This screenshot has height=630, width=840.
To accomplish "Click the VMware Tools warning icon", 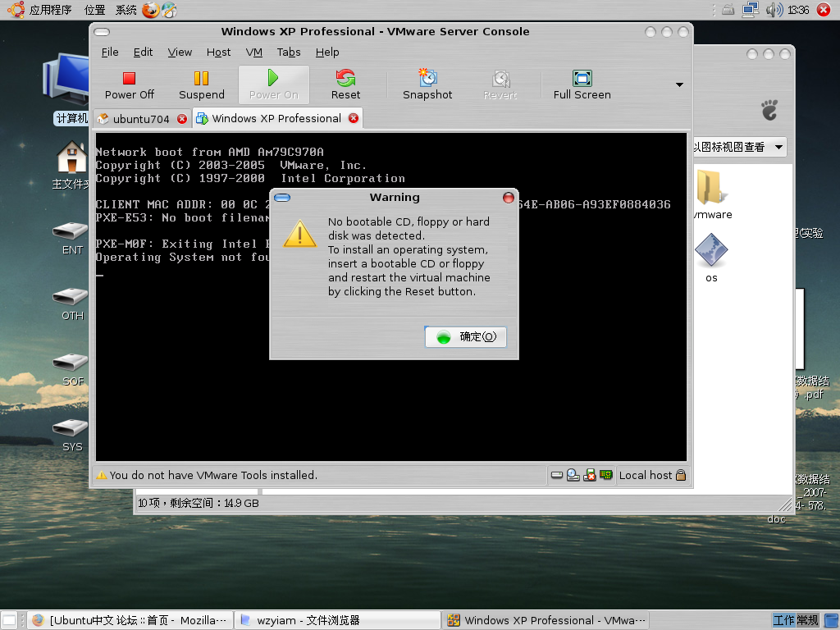I will [x=101, y=475].
